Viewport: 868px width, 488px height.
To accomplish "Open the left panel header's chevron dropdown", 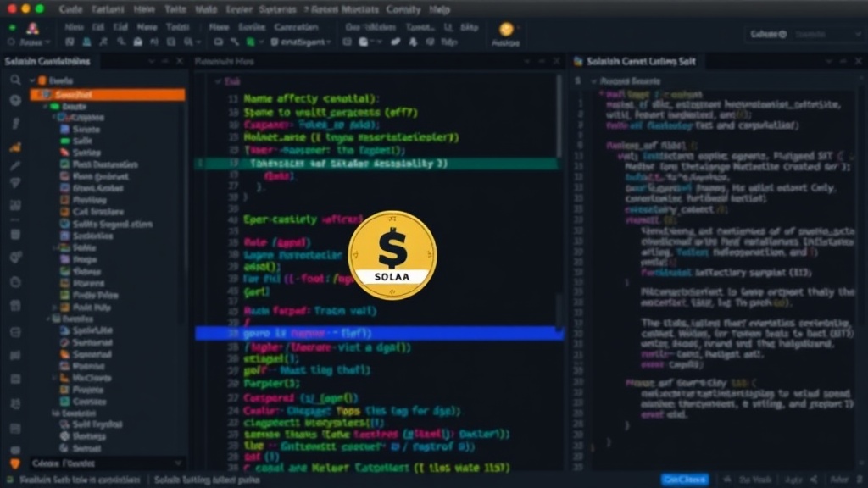I will point(152,61).
